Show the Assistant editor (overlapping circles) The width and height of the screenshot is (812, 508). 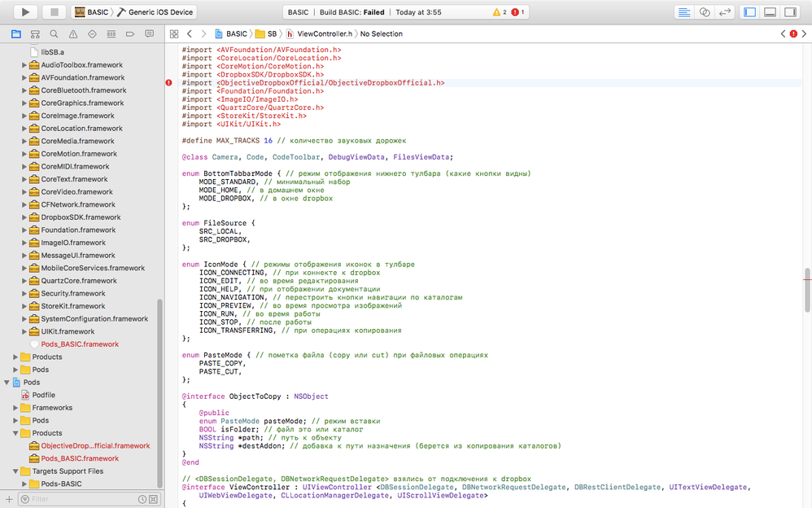[x=705, y=12]
